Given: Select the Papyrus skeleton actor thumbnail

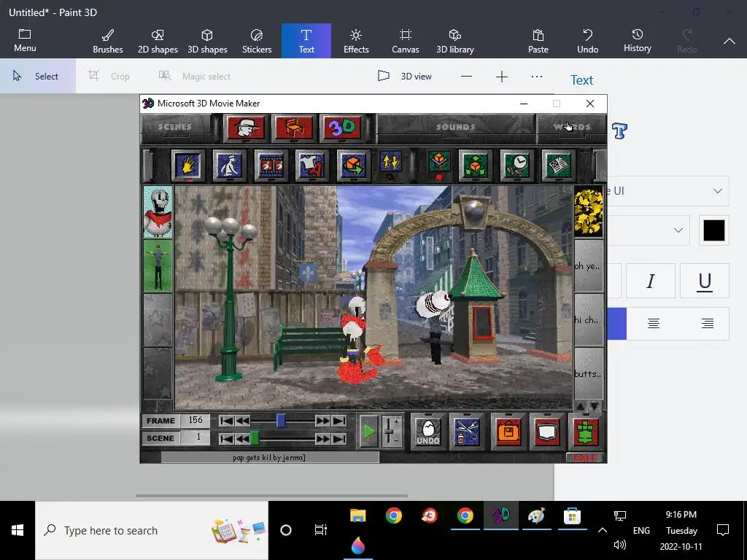Looking at the screenshot, I should click(x=158, y=212).
